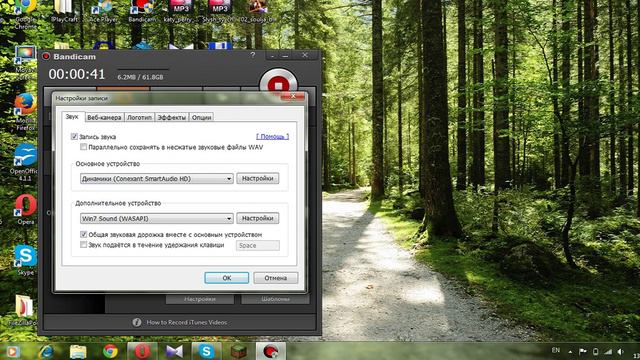Open Internet Explorer from taskbar

click(x=46, y=351)
